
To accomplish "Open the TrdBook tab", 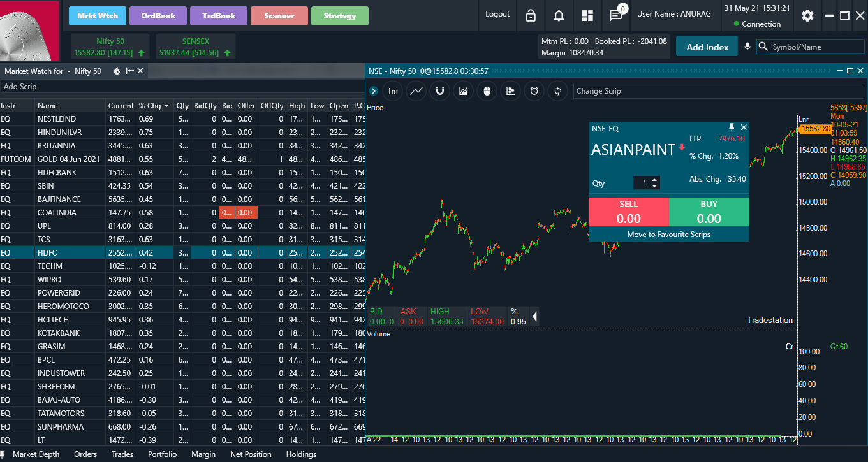I will point(219,16).
